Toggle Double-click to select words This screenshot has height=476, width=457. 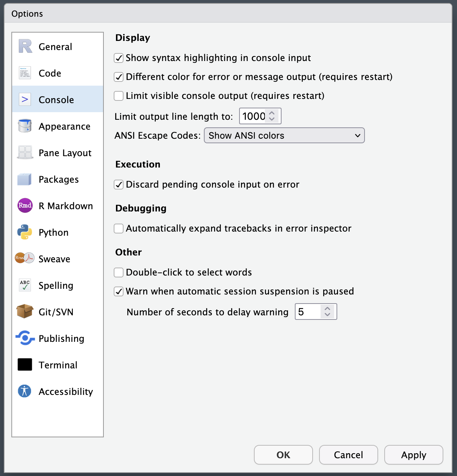click(119, 272)
